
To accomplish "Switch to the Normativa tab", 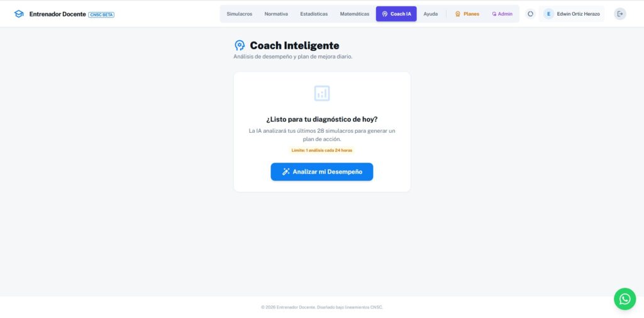I will coord(276,14).
